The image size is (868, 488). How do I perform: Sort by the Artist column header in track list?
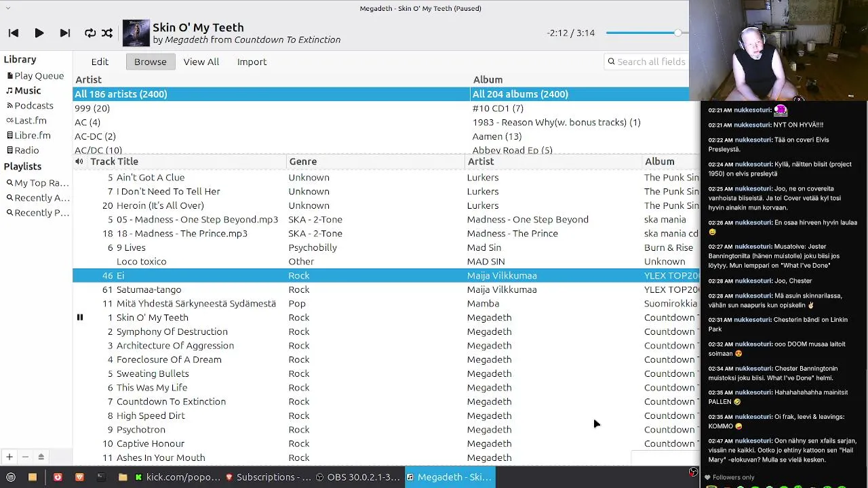point(553,161)
